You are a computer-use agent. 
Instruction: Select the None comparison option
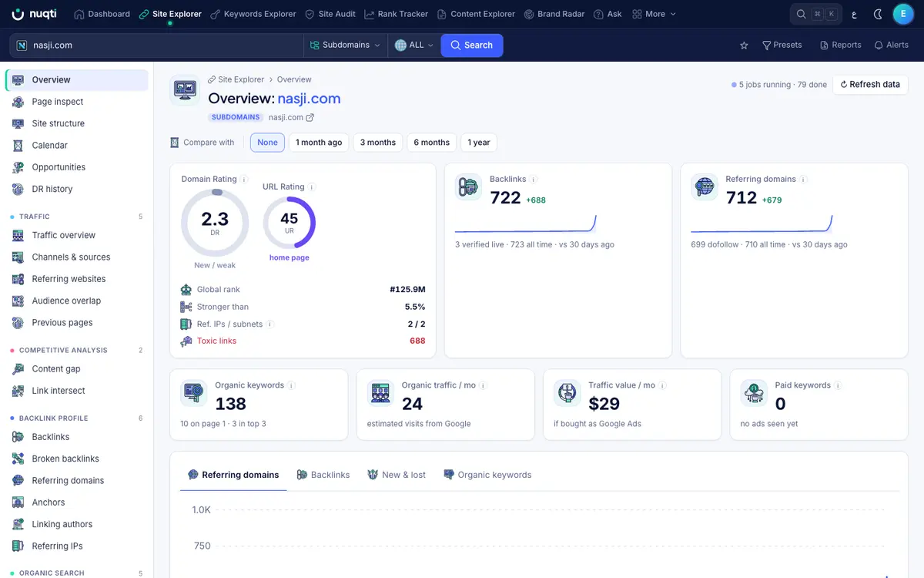coord(267,143)
